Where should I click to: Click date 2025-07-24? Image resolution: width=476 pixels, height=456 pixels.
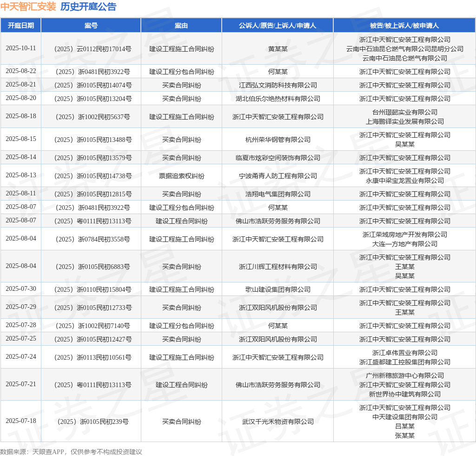[20, 357]
